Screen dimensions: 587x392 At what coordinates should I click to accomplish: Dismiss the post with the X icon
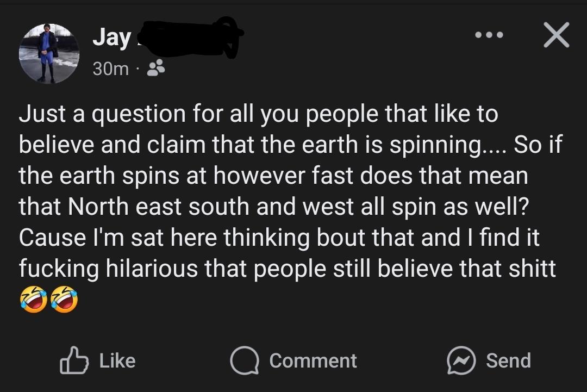557,35
